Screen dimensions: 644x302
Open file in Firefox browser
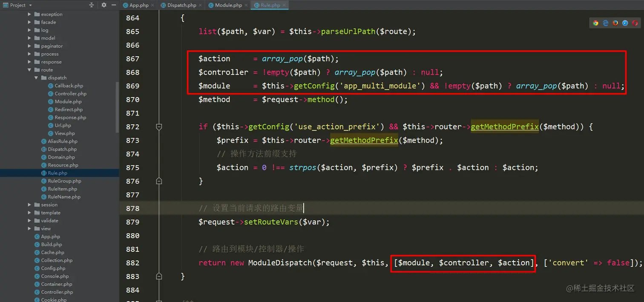tap(615, 23)
